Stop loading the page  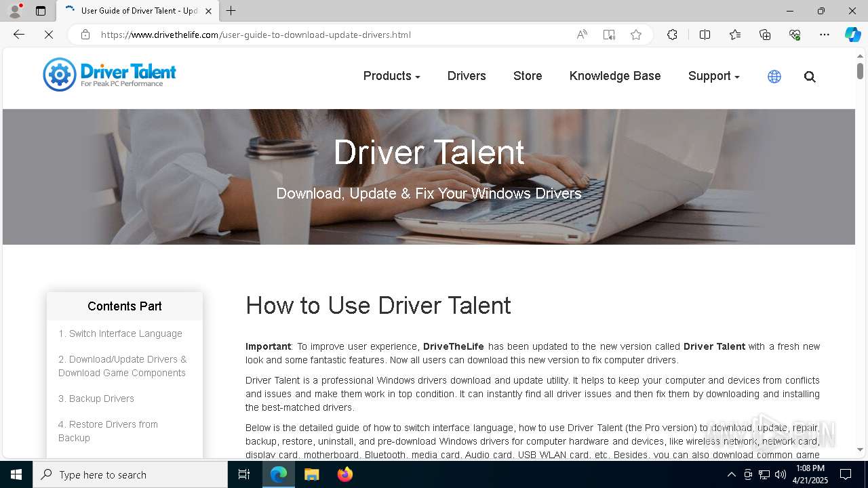coord(49,35)
